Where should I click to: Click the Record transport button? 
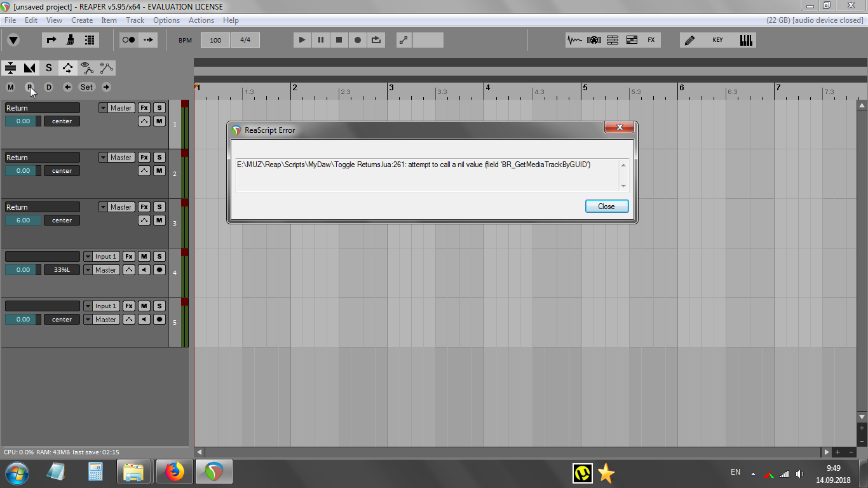coord(358,40)
